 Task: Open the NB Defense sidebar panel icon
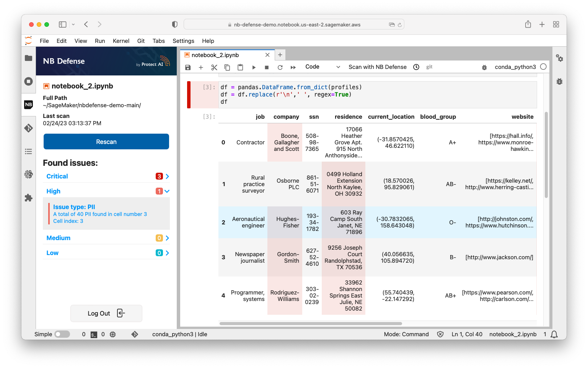click(x=29, y=105)
